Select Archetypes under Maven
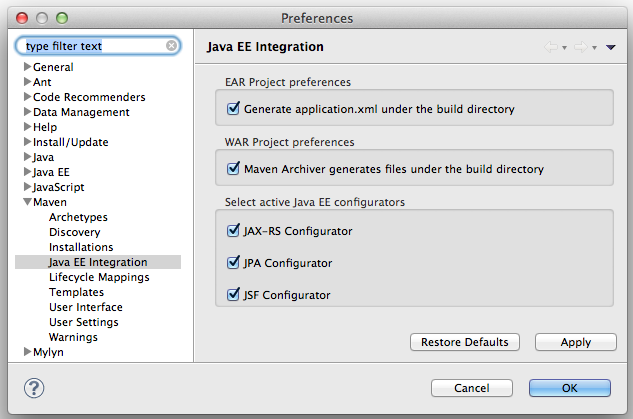The height and width of the screenshot is (419, 633). [78, 217]
